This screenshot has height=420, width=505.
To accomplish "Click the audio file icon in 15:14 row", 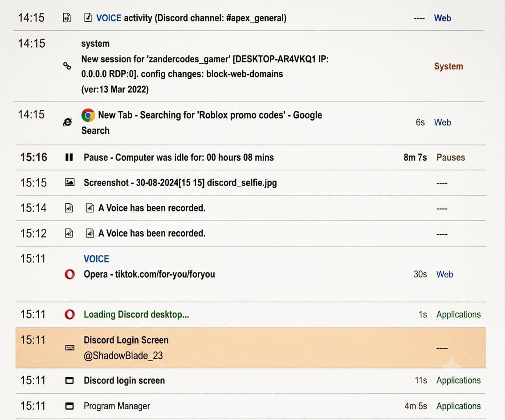I will (x=69, y=208).
